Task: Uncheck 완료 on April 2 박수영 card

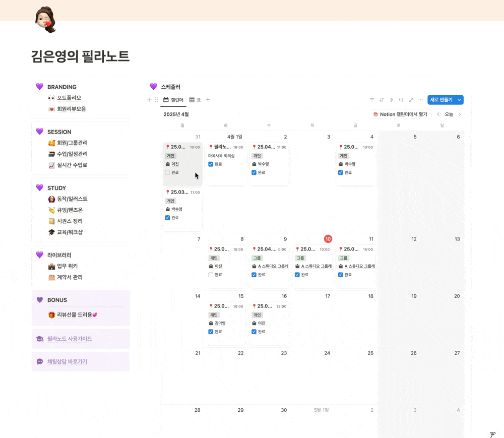Action: [x=254, y=172]
